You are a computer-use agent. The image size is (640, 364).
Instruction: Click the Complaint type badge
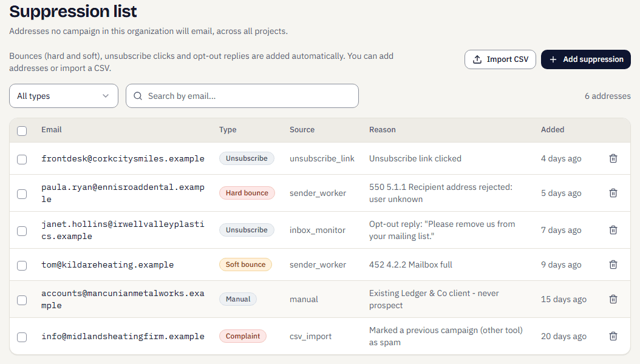(x=243, y=336)
